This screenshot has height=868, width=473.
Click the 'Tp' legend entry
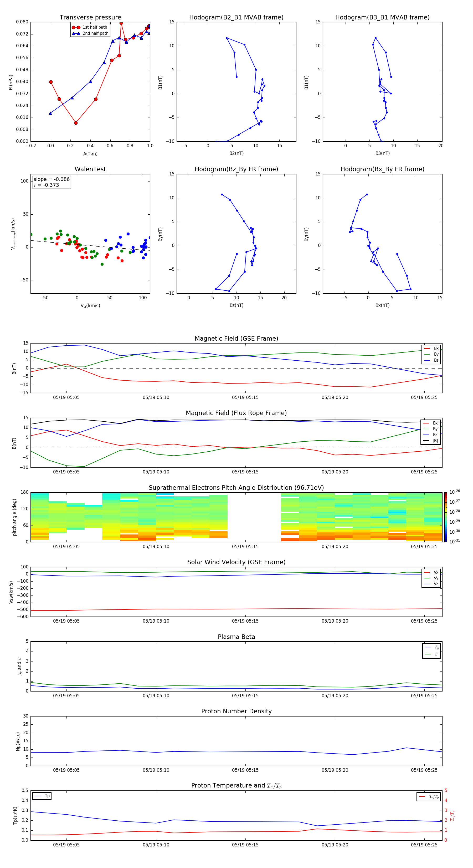42,796
